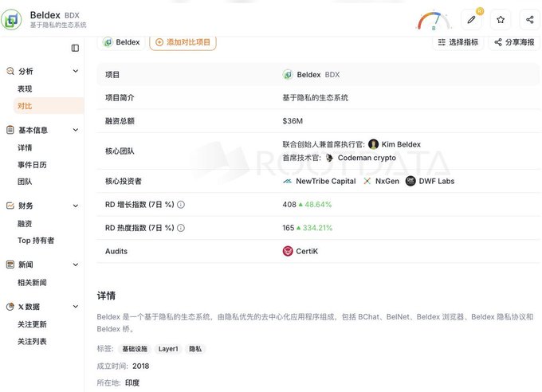This screenshot has width=542, height=392.
Task: Click the Codeman crypto avatar
Action: [330, 158]
